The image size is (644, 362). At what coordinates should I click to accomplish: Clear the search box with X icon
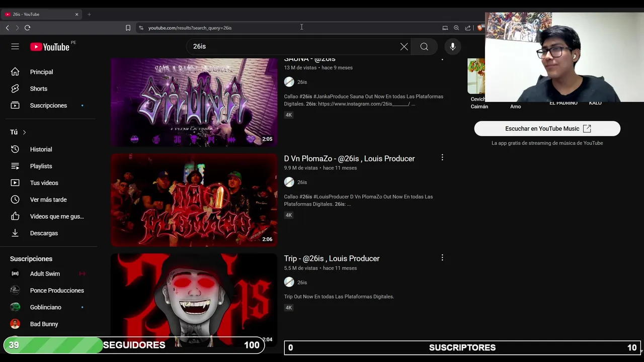click(404, 46)
